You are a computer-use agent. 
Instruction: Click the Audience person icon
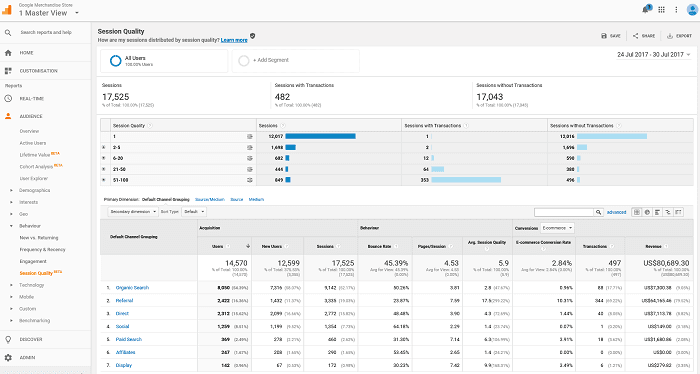point(8,116)
